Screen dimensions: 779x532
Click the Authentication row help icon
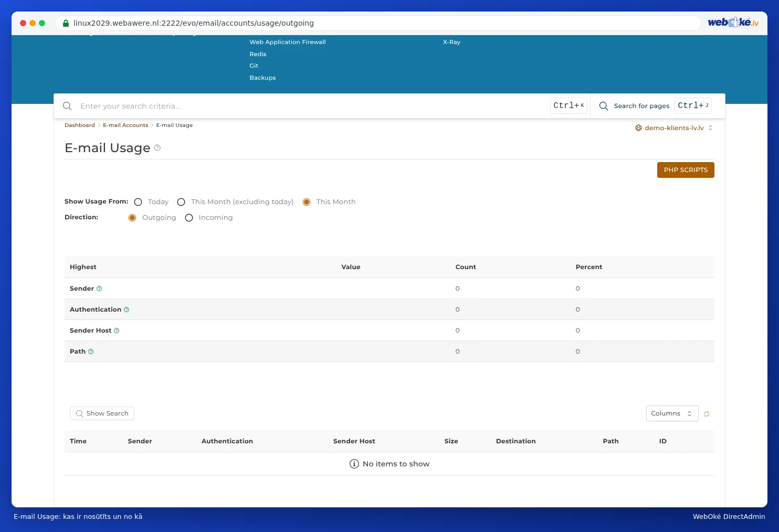coord(127,310)
